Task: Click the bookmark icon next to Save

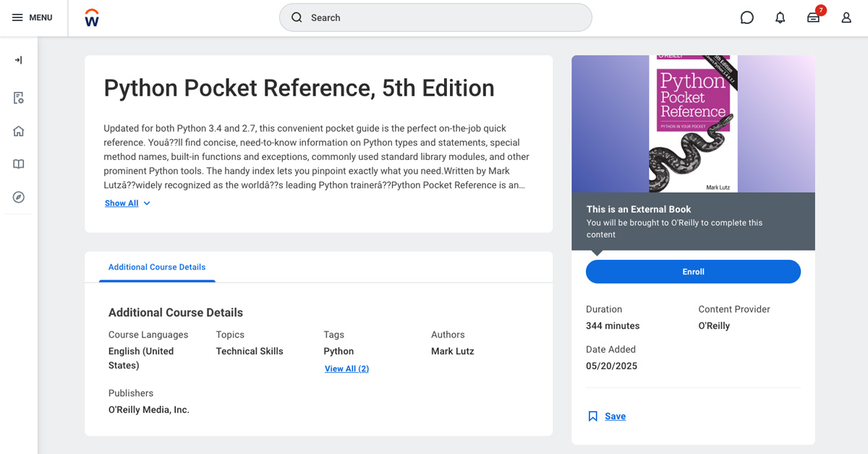Action: pyautogui.click(x=593, y=416)
